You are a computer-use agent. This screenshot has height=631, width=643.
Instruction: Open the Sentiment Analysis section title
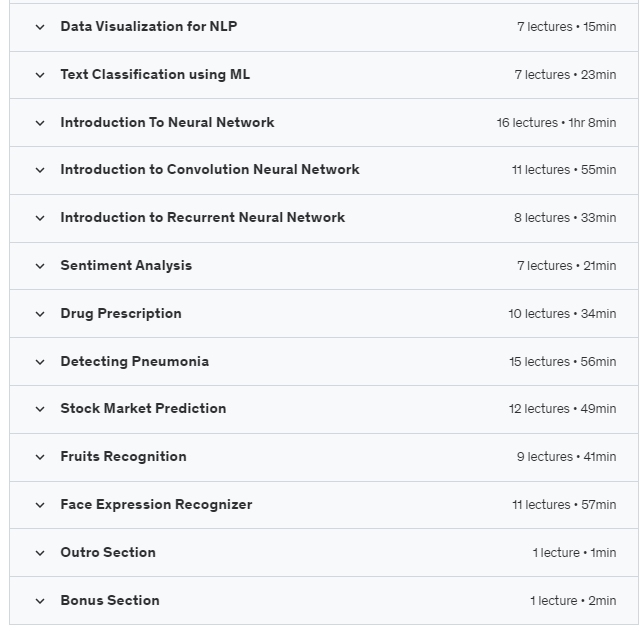[126, 266]
